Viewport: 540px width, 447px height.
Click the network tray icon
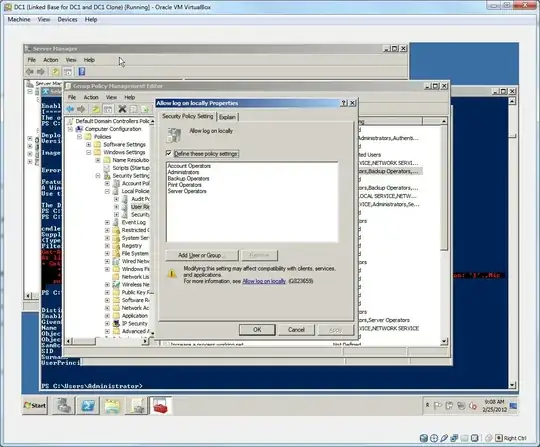461,406
